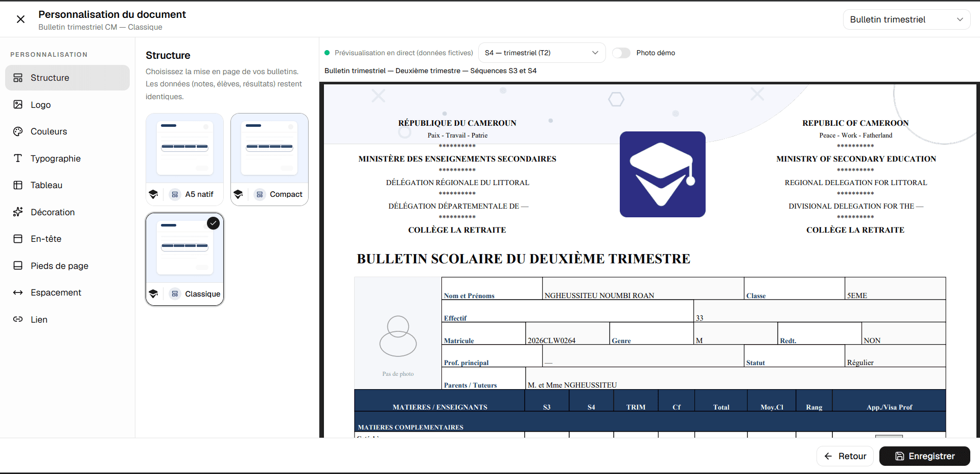
Task: Close the document personalisation dialog
Action: coord(20,19)
